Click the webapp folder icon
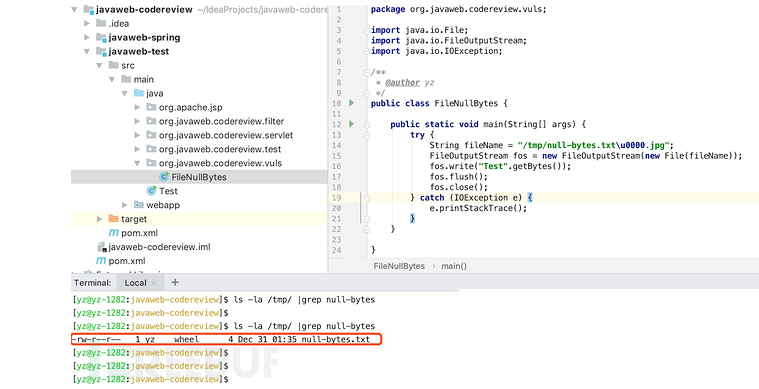 pyautogui.click(x=138, y=205)
